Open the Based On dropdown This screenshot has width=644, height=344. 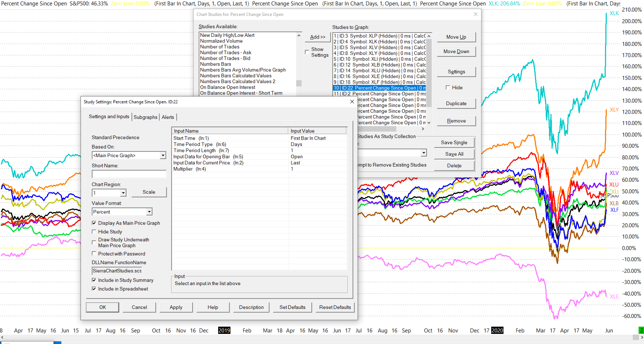tap(163, 155)
